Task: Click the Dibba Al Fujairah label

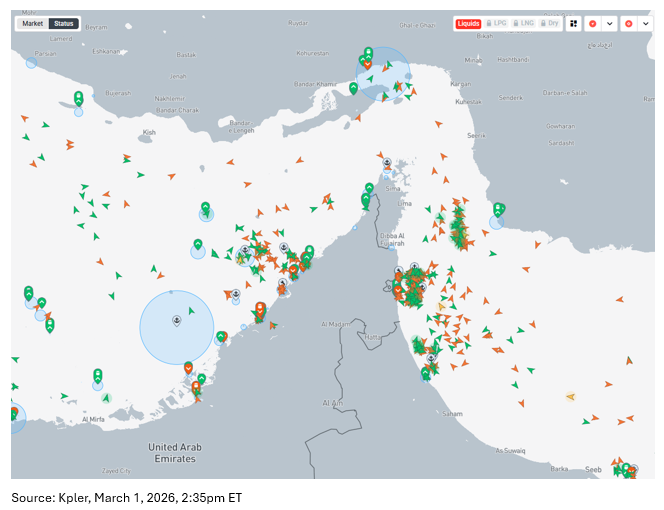Action: point(392,239)
